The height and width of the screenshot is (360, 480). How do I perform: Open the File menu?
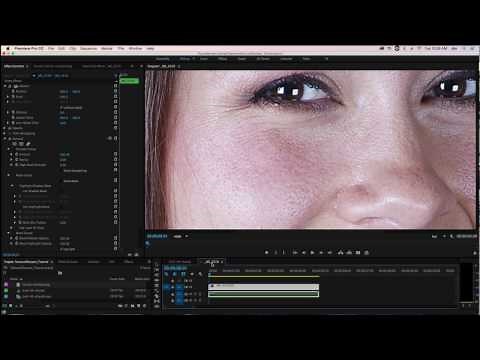tap(51, 49)
